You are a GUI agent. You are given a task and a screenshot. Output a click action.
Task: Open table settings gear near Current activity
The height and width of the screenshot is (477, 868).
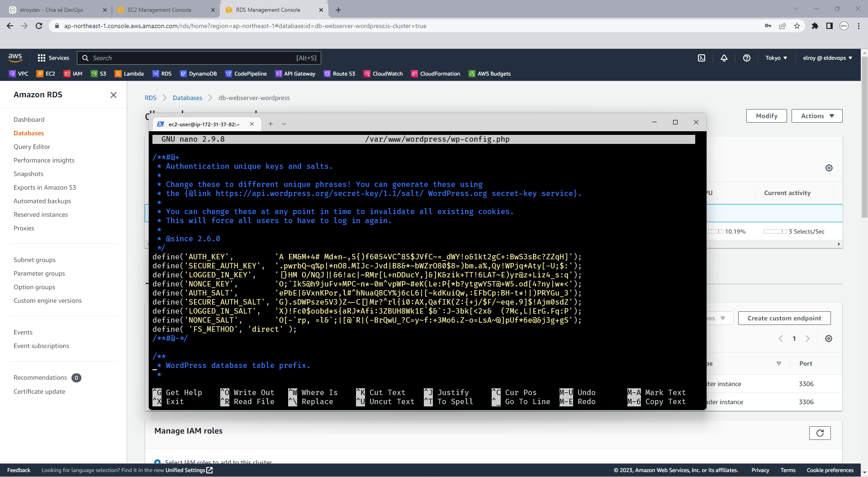pyautogui.click(x=829, y=168)
